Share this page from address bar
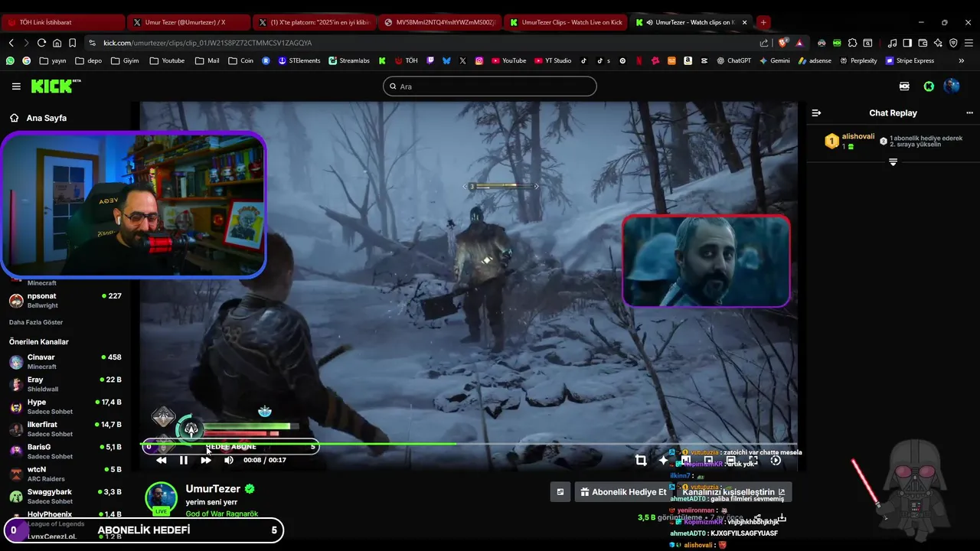 coord(763,43)
